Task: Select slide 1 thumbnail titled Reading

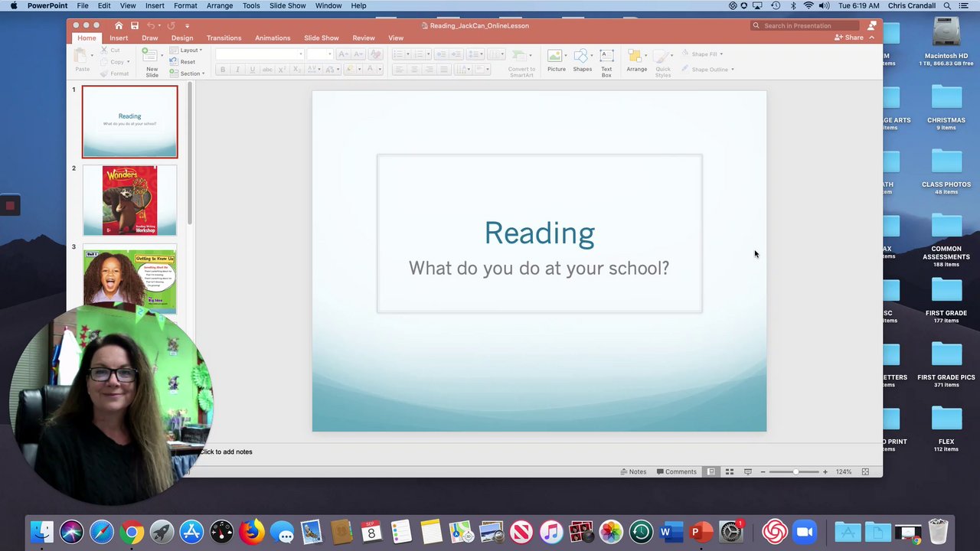Action: (129, 122)
